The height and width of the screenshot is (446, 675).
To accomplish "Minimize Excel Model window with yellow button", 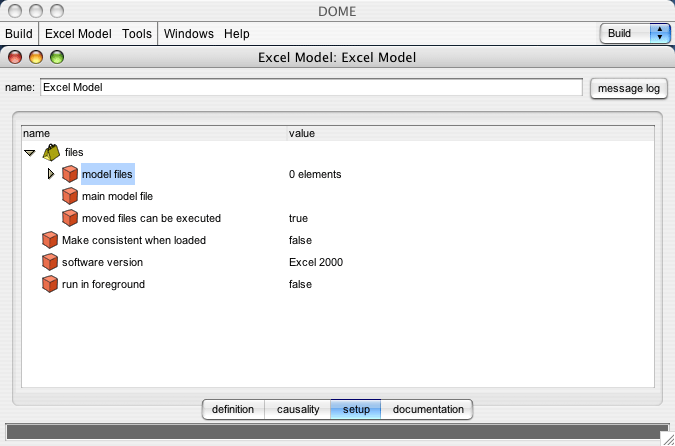I will (x=36, y=57).
